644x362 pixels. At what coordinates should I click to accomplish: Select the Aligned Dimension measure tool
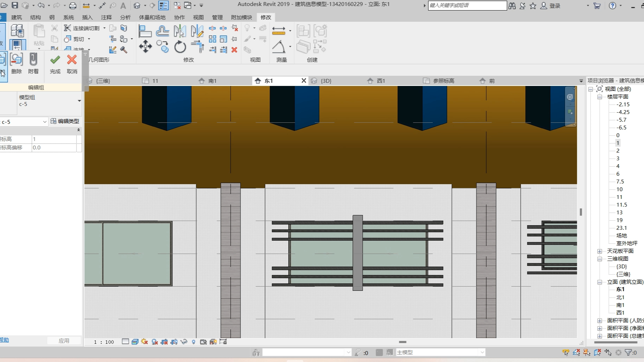[278, 31]
